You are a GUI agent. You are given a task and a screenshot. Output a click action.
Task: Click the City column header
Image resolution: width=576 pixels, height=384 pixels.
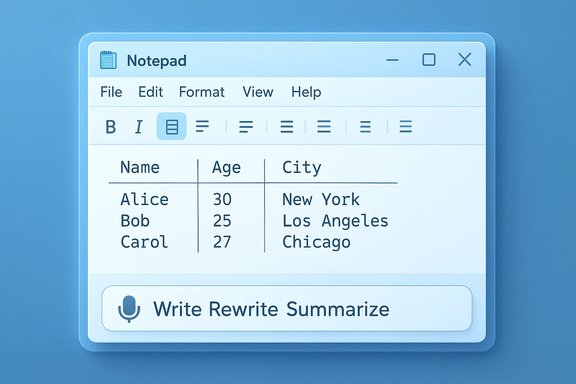[302, 168]
